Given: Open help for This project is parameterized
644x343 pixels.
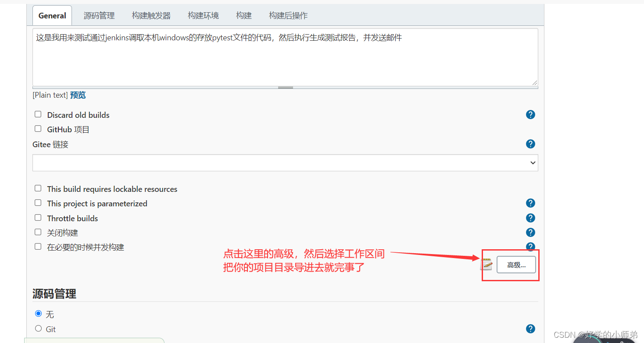Looking at the screenshot, I should point(530,203).
